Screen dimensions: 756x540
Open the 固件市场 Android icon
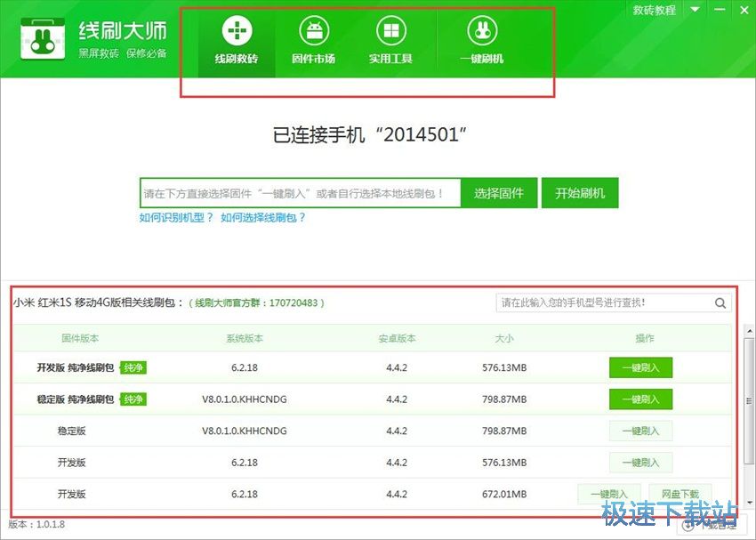[314, 30]
